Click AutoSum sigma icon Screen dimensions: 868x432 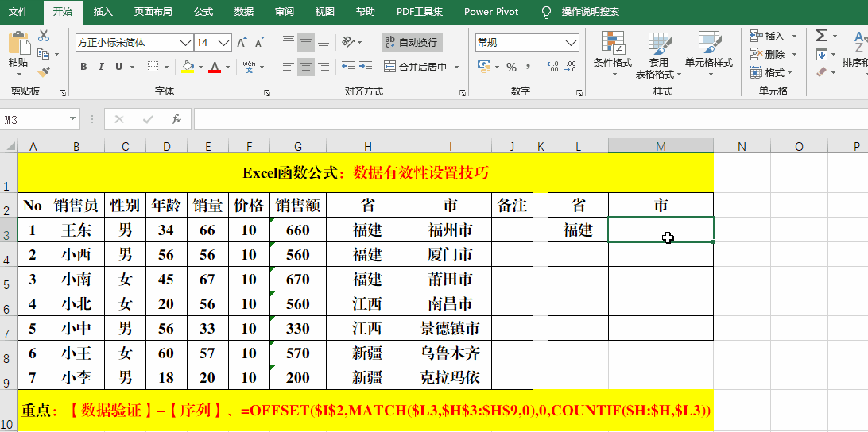coord(822,36)
